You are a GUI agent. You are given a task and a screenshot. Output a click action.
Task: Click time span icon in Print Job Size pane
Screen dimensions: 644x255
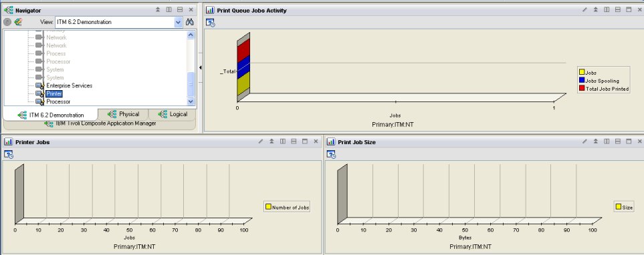pyautogui.click(x=331, y=154)
